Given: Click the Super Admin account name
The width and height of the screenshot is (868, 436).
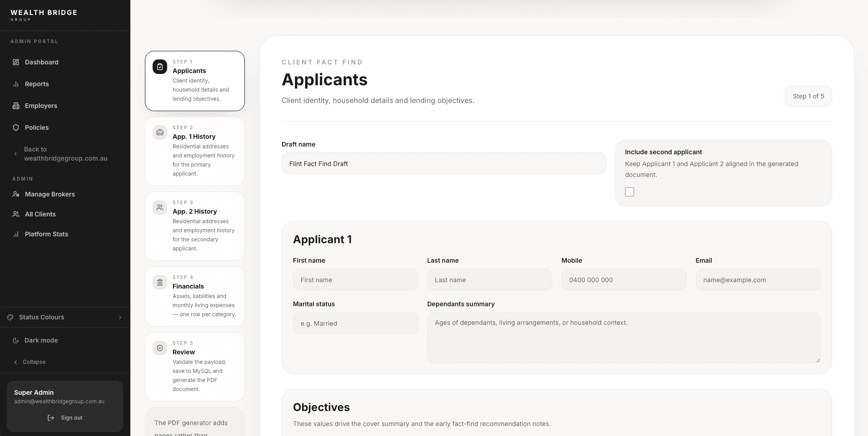Looking at the screenshot, I should [34, 392].
